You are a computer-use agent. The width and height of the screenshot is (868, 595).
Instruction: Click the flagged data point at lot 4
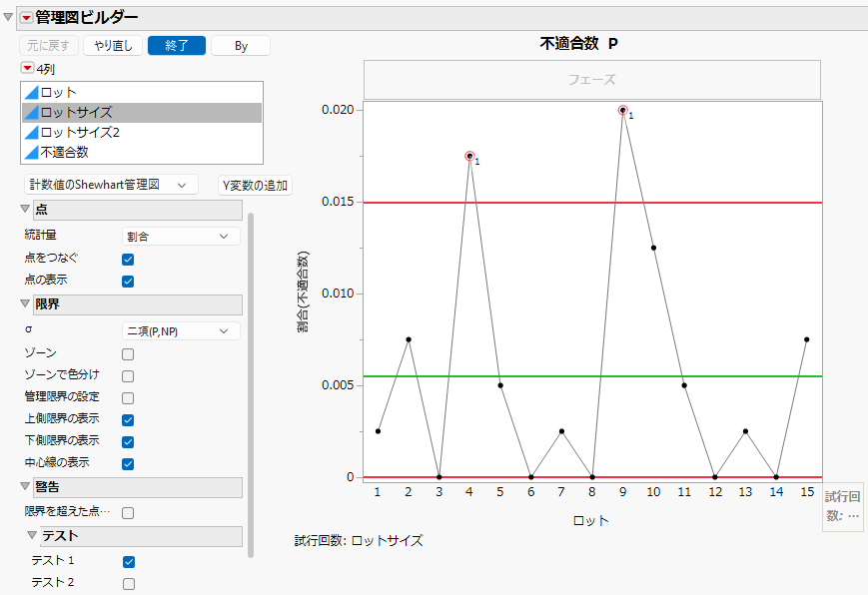point(469,156)
